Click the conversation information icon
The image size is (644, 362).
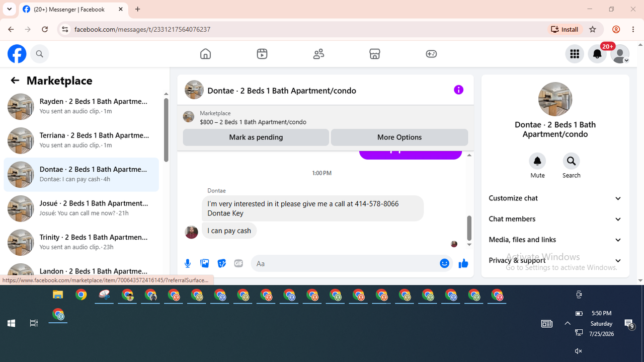pos(458,90)
